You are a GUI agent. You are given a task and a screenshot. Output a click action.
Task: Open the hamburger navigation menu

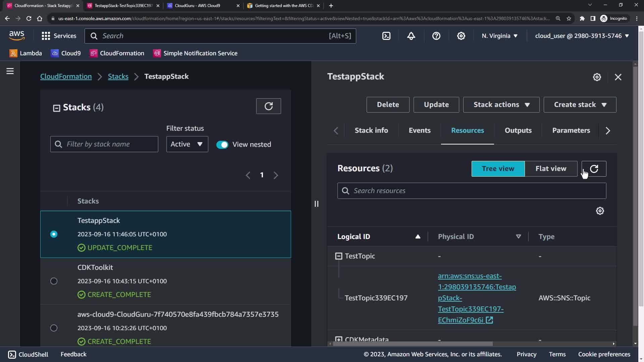point(10,71)
